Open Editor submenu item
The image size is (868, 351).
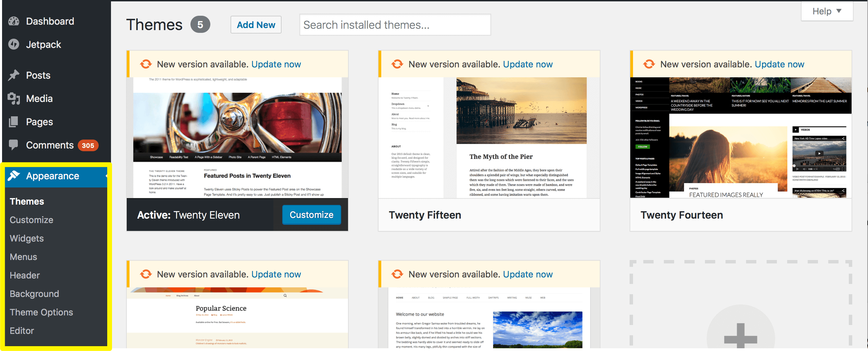[x=22, y=331]
